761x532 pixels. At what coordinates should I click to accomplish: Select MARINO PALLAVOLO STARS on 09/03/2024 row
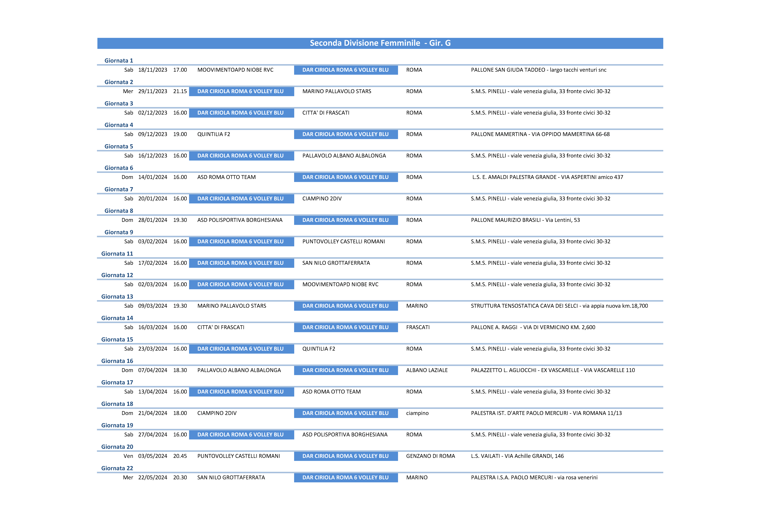232,306
